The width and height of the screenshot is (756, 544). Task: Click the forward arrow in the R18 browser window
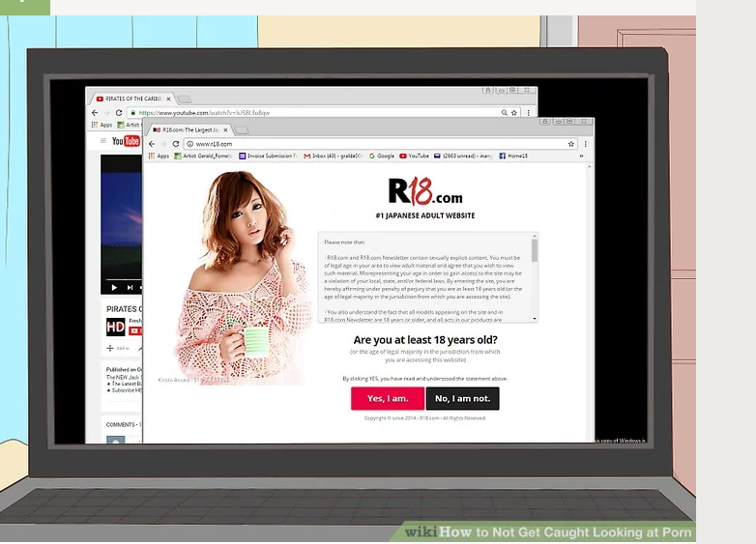[164, 144]
